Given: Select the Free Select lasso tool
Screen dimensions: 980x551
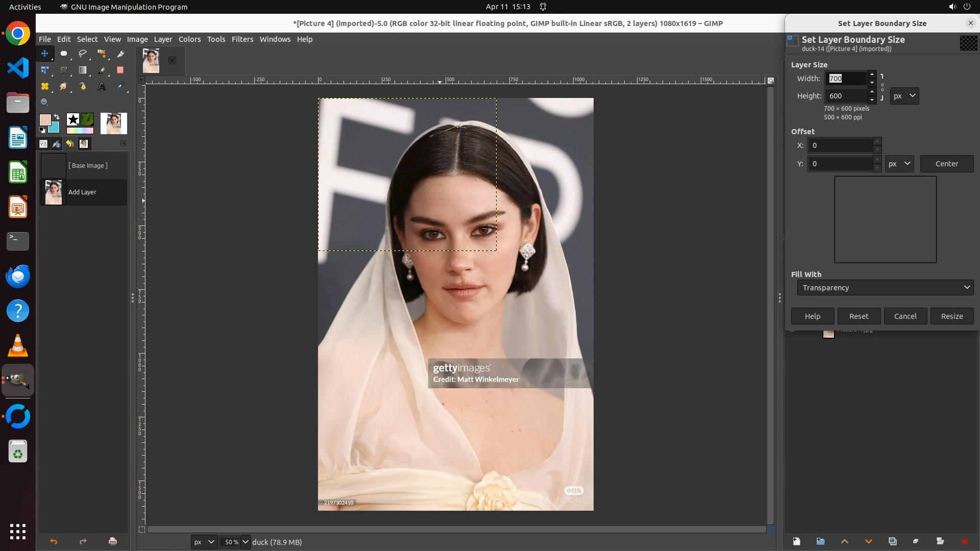Looking at the screenshot, I should [x=82, y=54].
